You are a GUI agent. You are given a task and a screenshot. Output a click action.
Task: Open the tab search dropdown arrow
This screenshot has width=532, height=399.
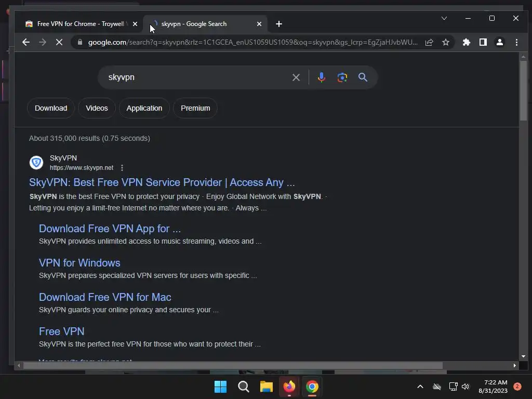point(444,18)
